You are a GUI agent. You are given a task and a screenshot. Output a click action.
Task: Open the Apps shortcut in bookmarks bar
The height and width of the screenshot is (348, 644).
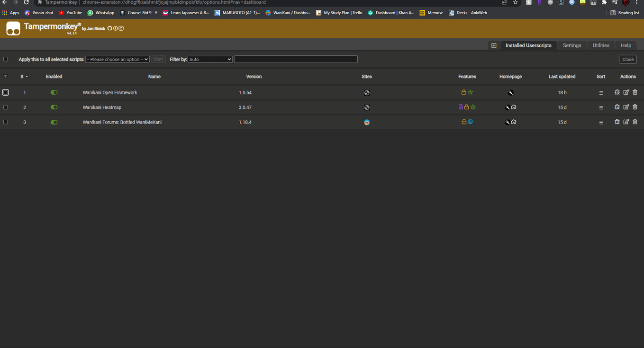[x=11, y=13]
